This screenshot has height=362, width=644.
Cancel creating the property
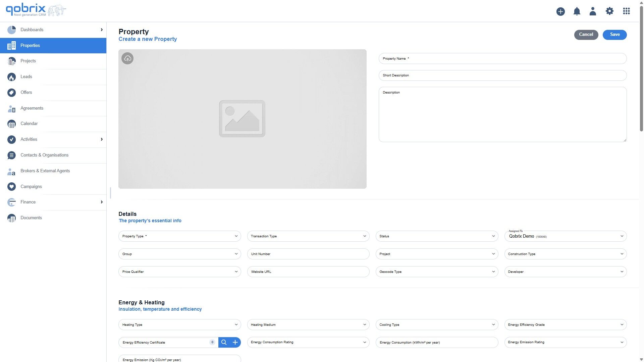(x=586, y=35)
